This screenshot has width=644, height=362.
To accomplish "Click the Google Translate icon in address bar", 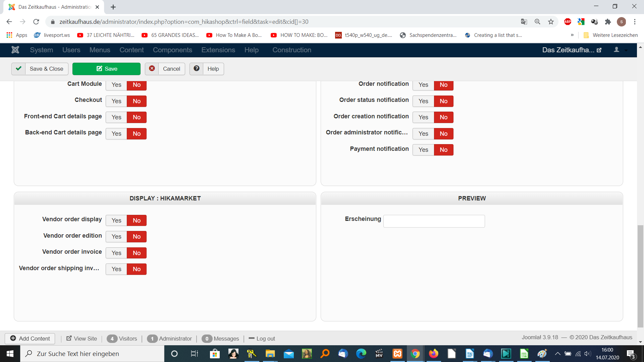I will tap(524, 22).
